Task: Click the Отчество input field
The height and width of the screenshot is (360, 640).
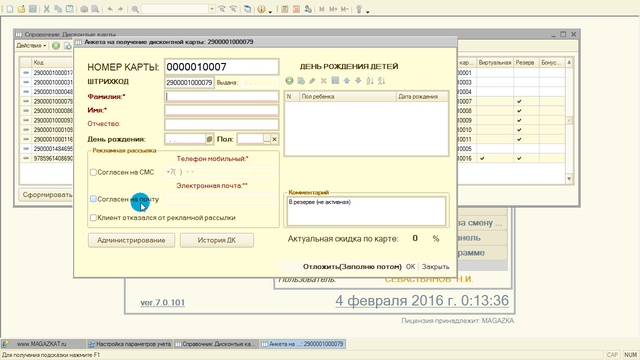Action: 222,124
